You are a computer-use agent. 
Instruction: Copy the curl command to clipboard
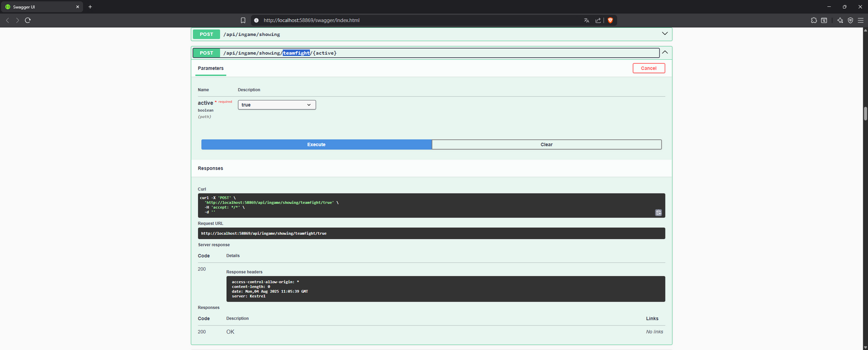658,213
